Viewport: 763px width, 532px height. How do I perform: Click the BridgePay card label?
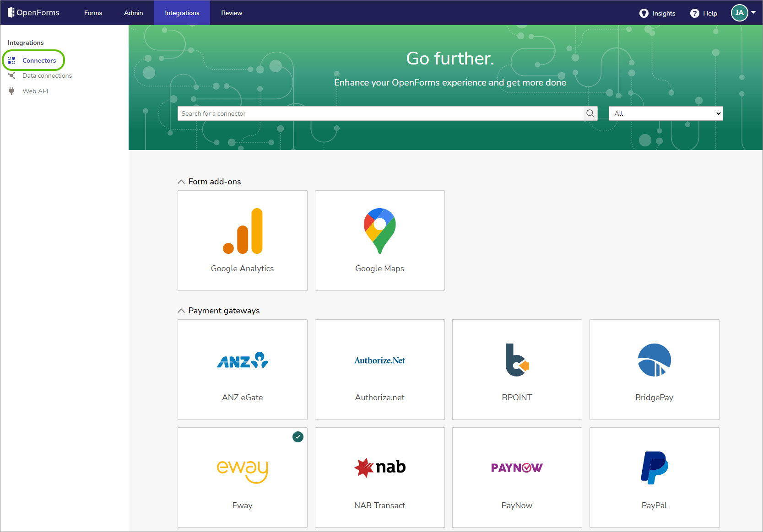tap(655, 398)
